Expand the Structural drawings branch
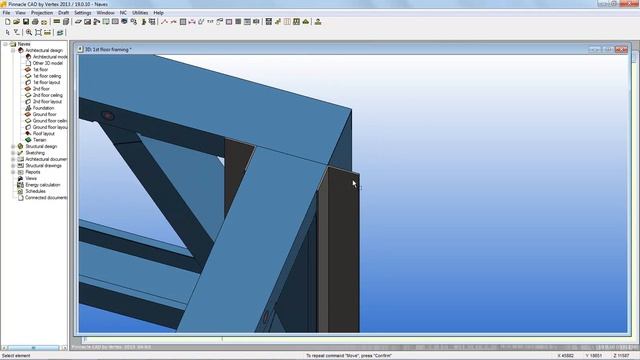The image size is (640, 360). tap(13, 166)
